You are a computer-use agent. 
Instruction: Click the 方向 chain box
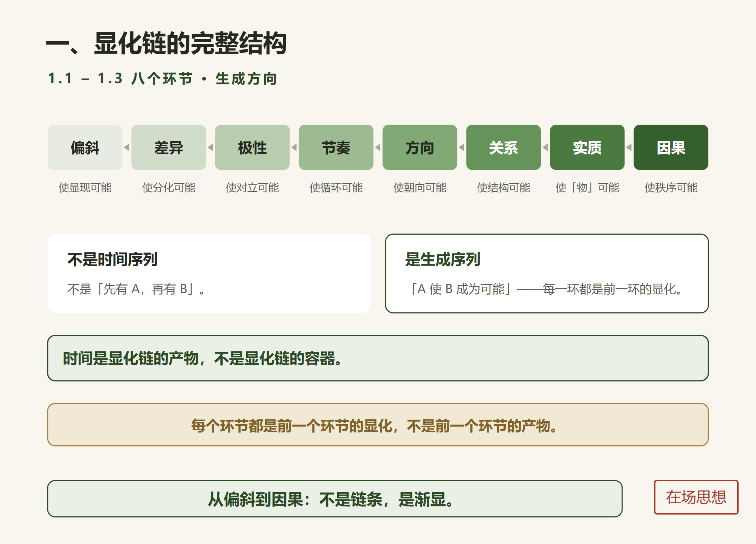click(x=420, y=147)
